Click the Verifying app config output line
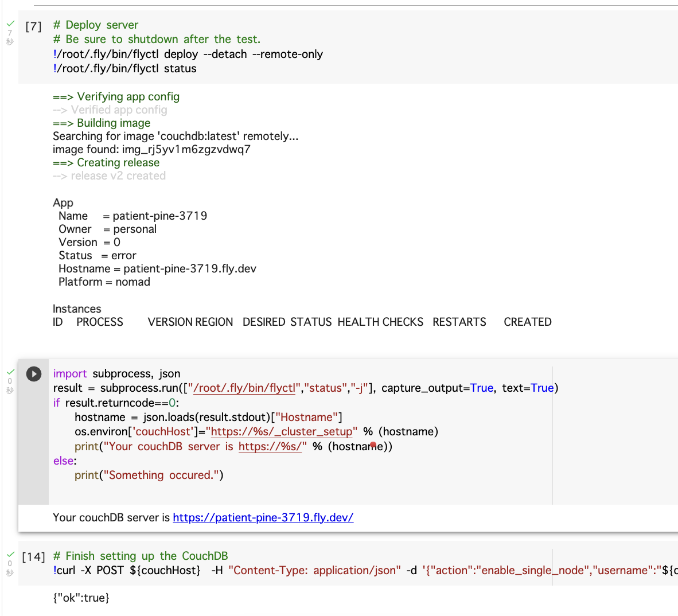678x616 pixels. coord(116,96)
